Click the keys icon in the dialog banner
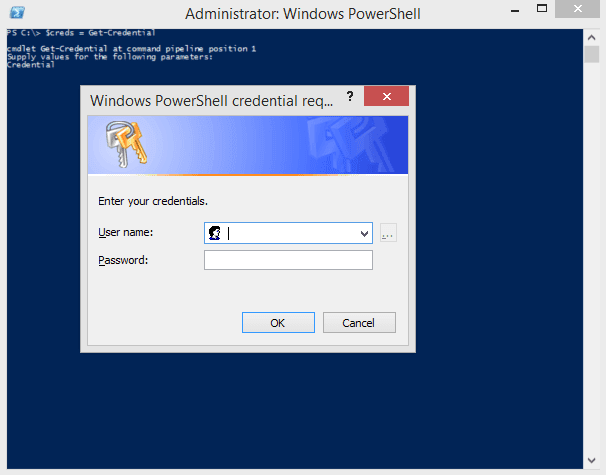This screenshot has height=475, width=606. 126,145
